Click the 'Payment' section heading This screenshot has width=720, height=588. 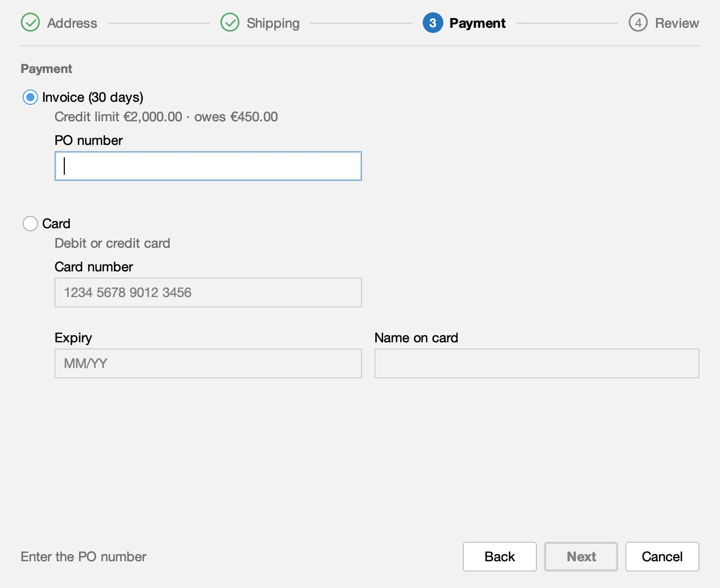pyautogui.click(x=46, y=69)
